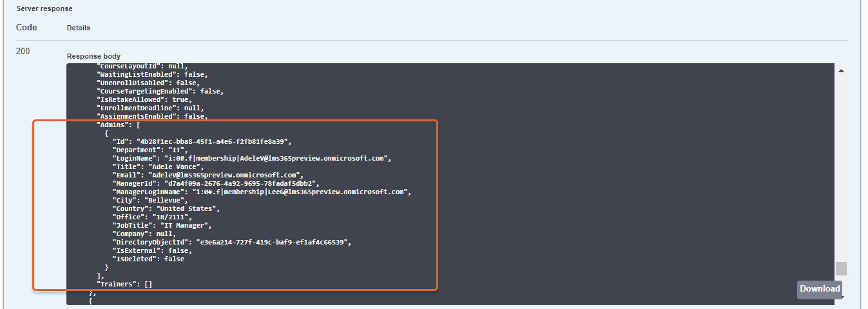The height and width of the screenshot is (309, 868).
Task: Click the "Details" column header
Action: (79, 28)
